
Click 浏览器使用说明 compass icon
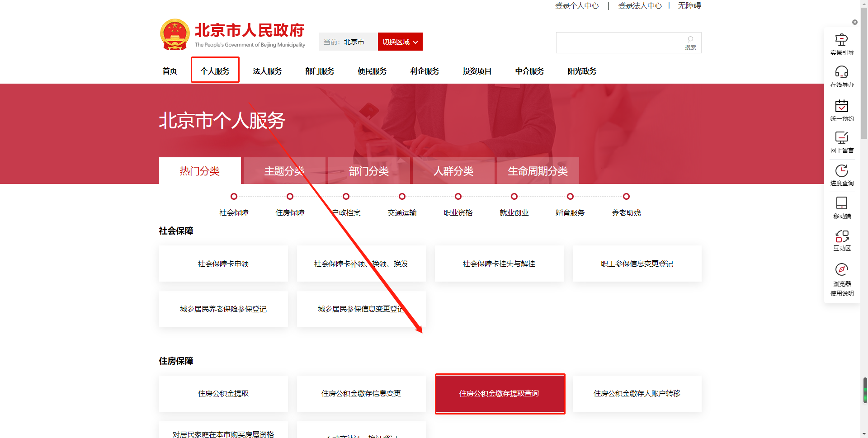(x=841, y=270)
